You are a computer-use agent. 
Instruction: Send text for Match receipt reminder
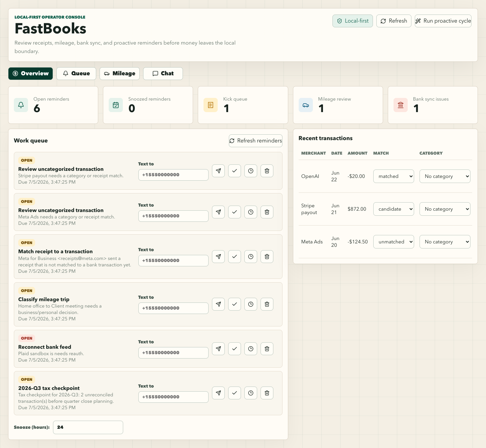[x=218, y=257]
